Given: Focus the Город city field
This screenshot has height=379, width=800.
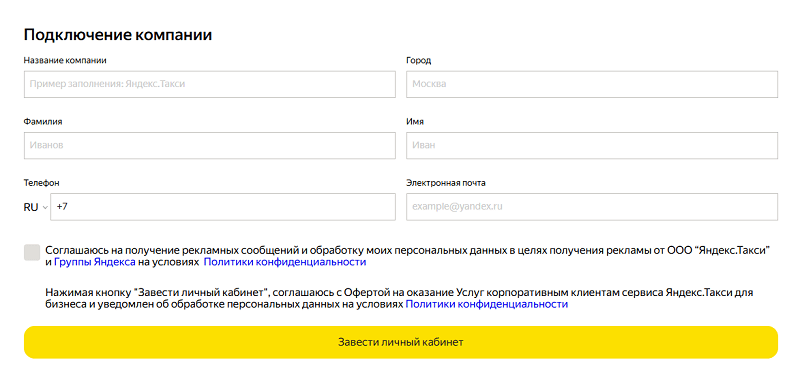Looking at the screenshot, I should [x=592, y=84].
